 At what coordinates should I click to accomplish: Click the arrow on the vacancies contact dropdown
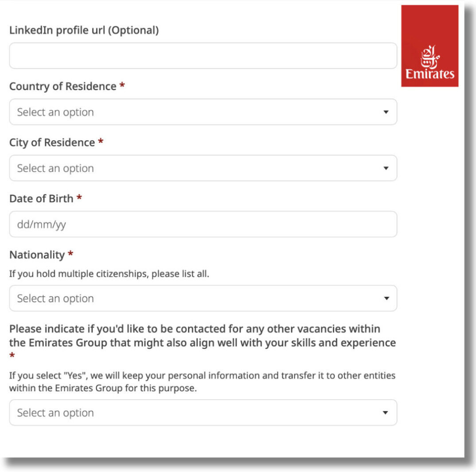click(386, 413)
